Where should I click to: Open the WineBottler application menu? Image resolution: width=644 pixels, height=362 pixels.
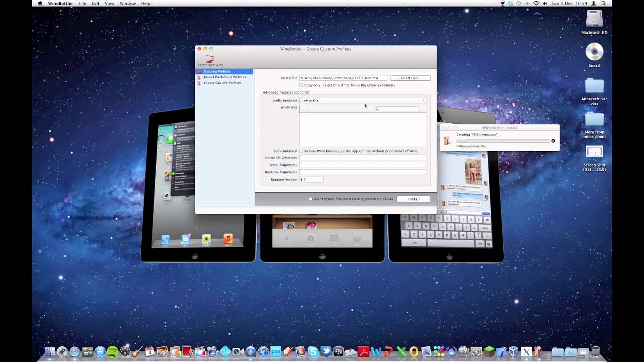60,4
